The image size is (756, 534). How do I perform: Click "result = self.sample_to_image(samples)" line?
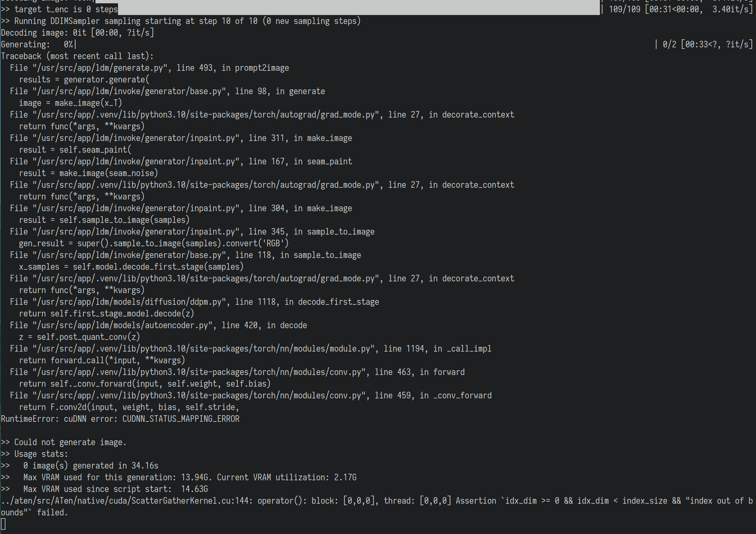pyautogui.click(x=104, y=220)
